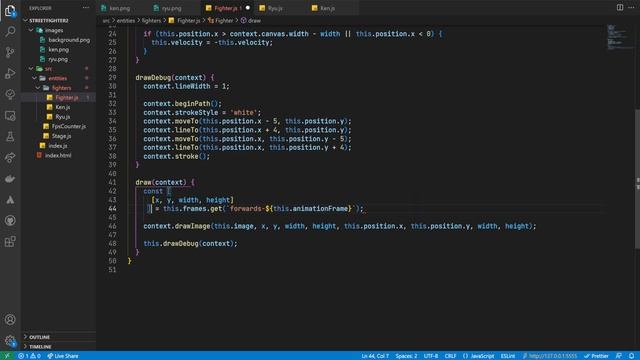
Task: Start Live Share from status bar
Action: click(63, 356)
